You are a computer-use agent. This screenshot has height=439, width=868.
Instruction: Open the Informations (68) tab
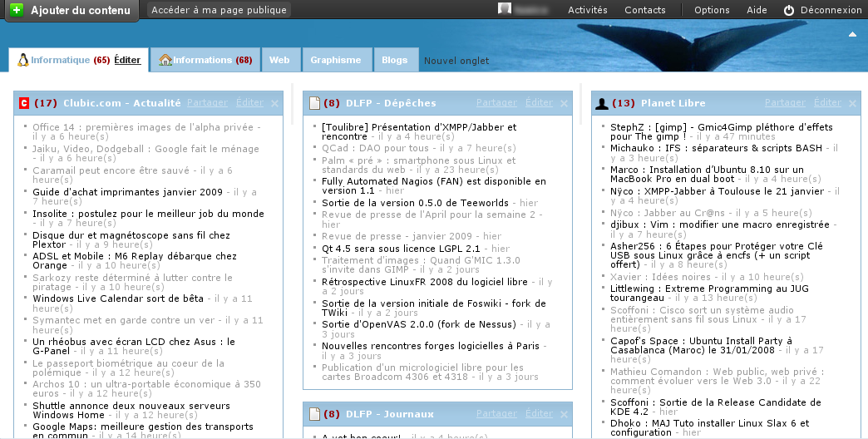point(205,60)
